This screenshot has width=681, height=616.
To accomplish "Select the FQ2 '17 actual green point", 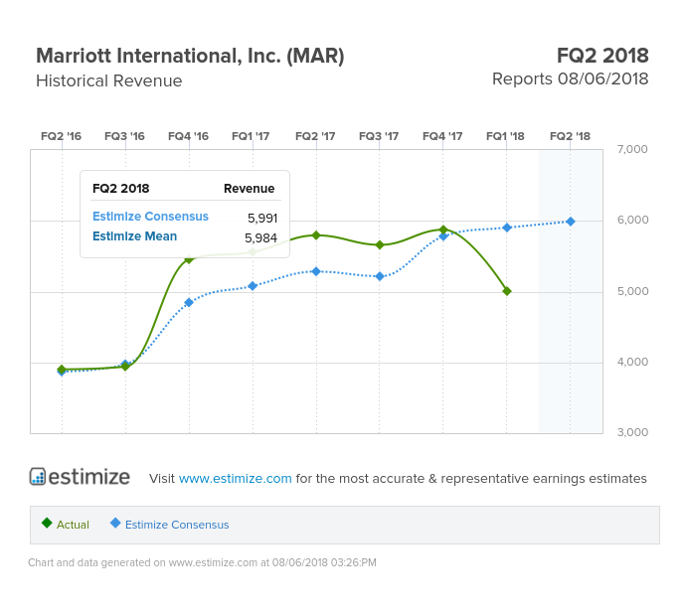I will tap(316, 235).
